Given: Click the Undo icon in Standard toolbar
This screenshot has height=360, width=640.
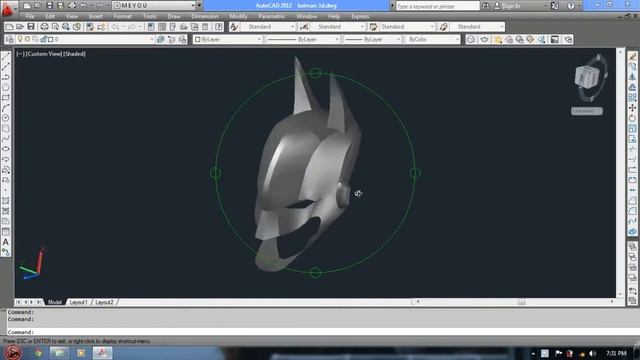Looking at the screenshot, I should (x=116, y=27).
